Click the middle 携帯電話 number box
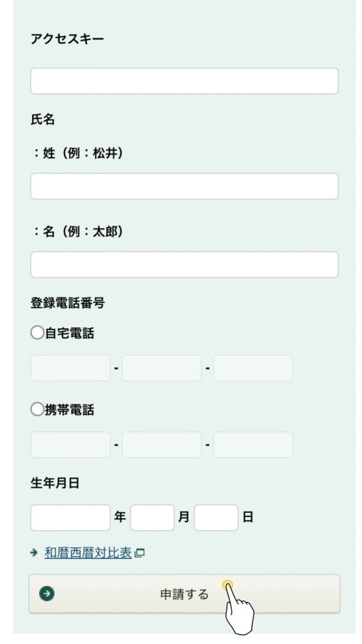 click(162, 445)
